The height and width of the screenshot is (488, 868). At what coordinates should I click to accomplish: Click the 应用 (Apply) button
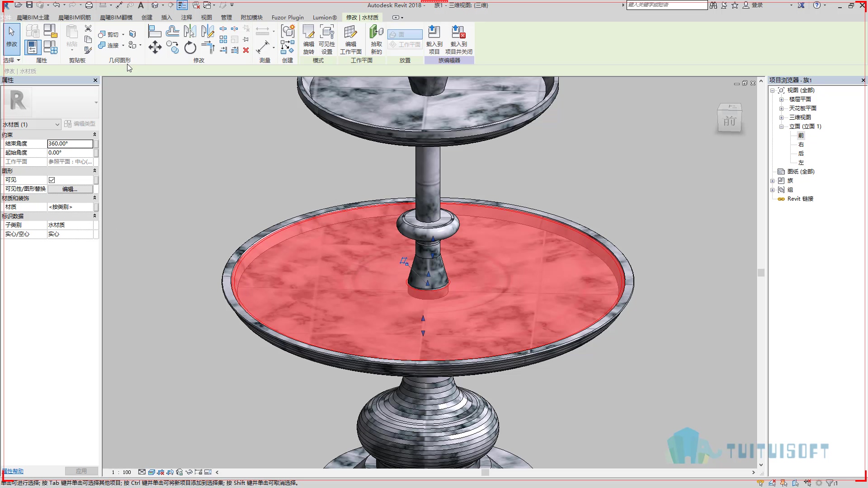81,471
